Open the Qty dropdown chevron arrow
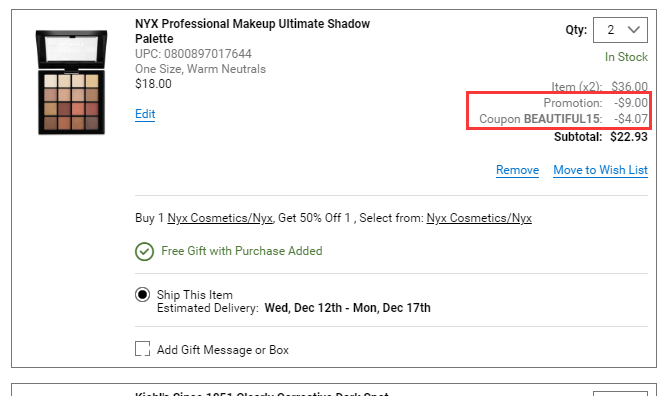The height and width of the screenshot is (396, 668). pyautogui.click(x=633, y=30)
